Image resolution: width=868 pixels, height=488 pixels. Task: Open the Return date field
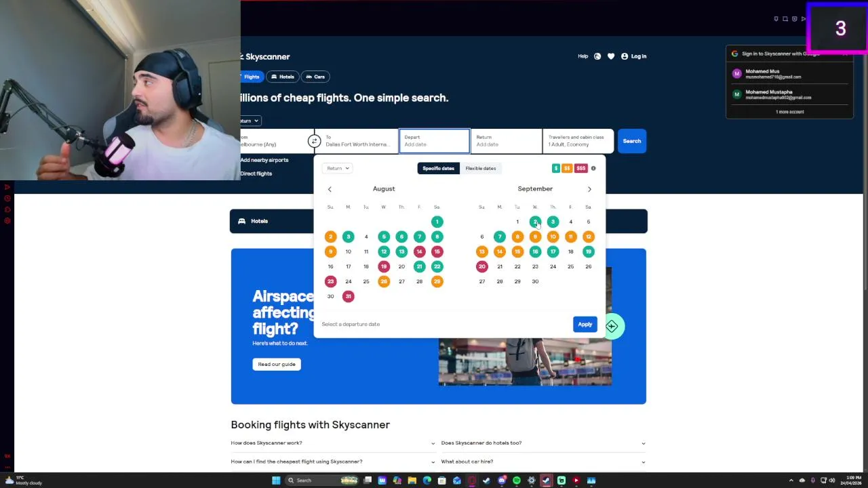click(506, 141)
